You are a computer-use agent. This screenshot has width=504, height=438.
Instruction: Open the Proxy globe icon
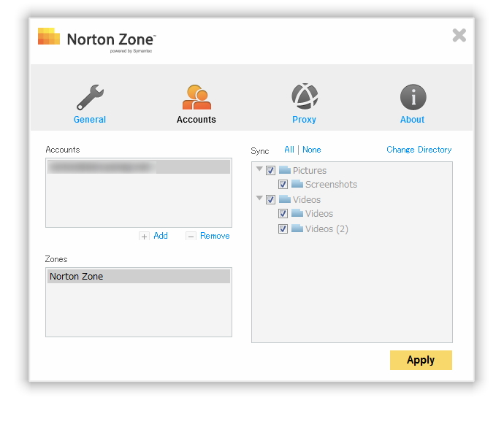pos(305,96)
